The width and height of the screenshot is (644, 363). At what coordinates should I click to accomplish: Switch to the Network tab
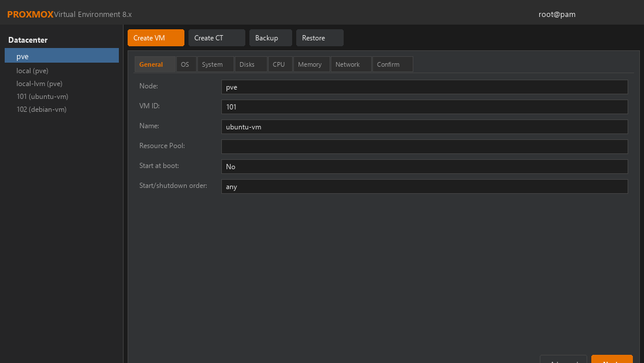[x=351, y=64]
